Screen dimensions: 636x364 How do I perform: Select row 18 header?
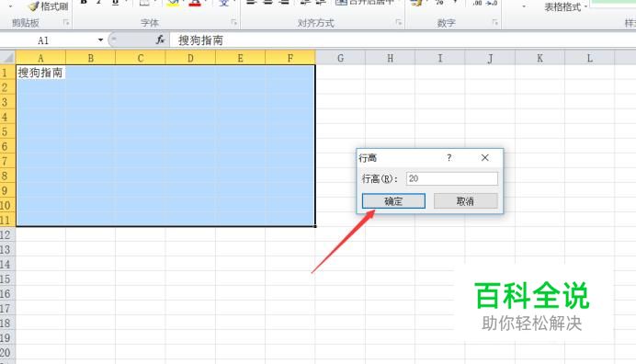(7, 323)
